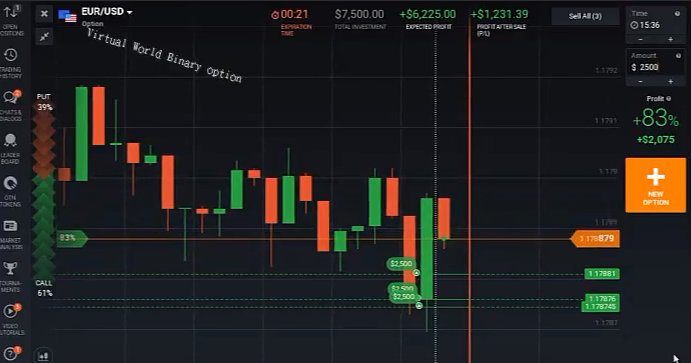Open Video Tutorials

tap(11, 319)
